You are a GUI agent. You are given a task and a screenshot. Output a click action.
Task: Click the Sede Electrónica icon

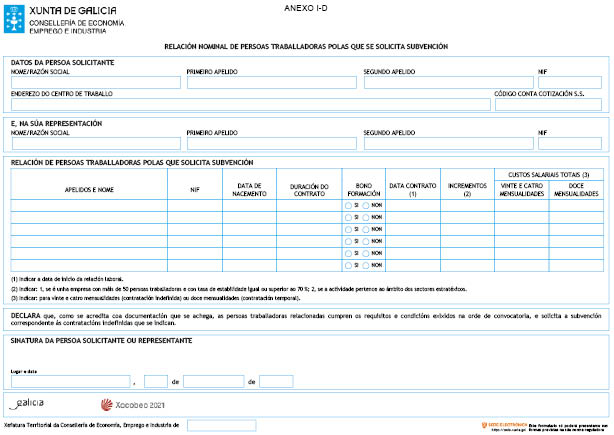pyautogui.click(x=485, y=425)
